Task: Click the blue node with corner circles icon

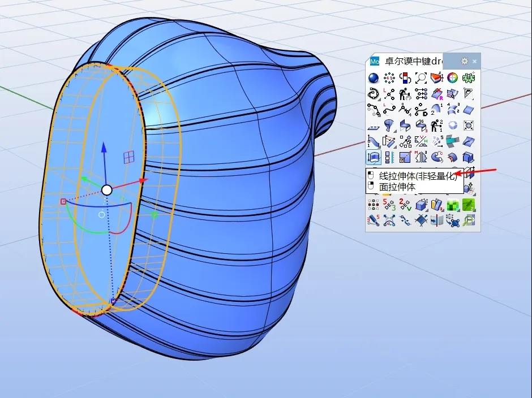Action: 453,220
